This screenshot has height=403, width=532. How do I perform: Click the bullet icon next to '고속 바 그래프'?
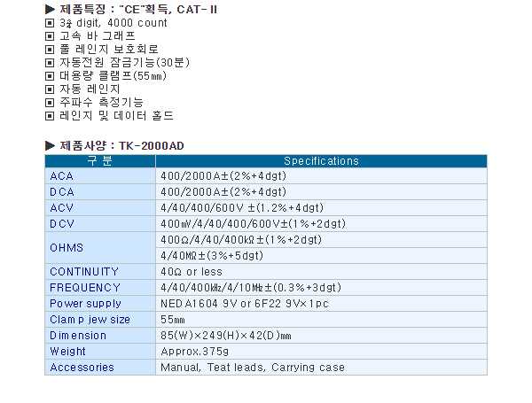[x=50, y=36]
